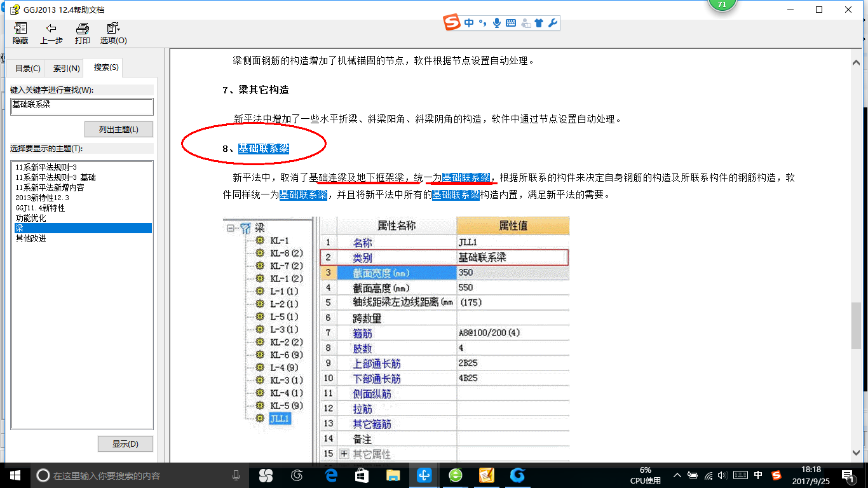
Task: Select L-5(1) in the beam tree
Action: click(x=284, y=316)
